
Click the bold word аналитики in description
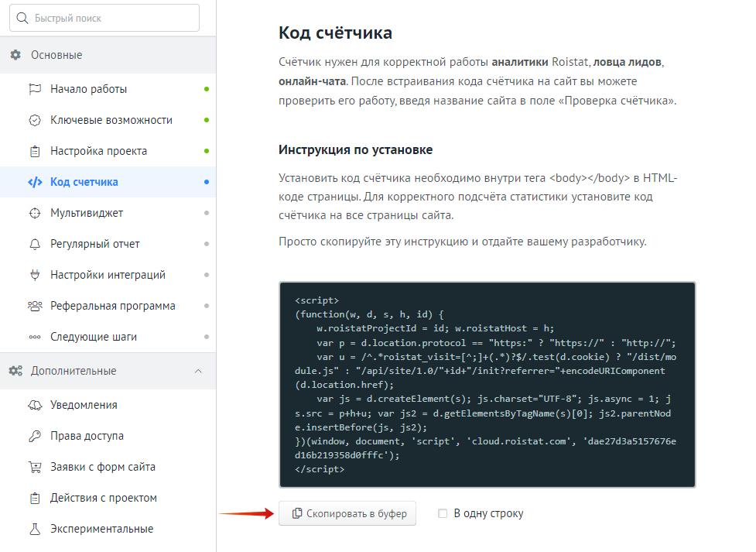(x=520, y=62)
